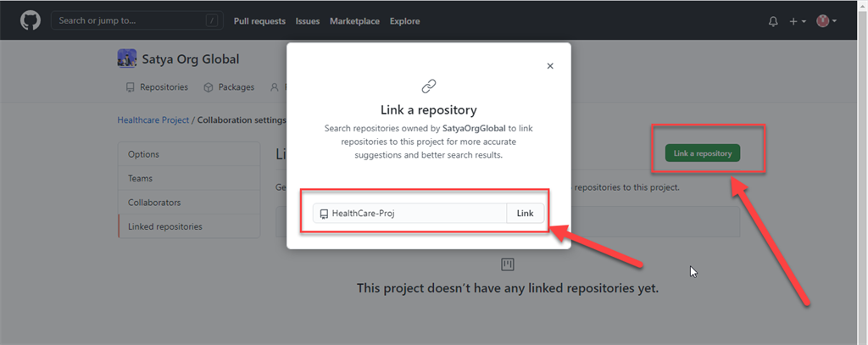Expand the plus create-new dropdown
The image size is (868, 345).
pyautogui.click(x=798, y=21)
